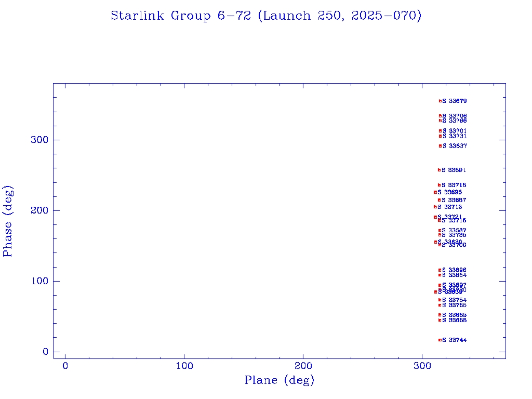Click the 0 tick label on Phase axis
This screenshot has height=399, width=532.
[46, 352]
